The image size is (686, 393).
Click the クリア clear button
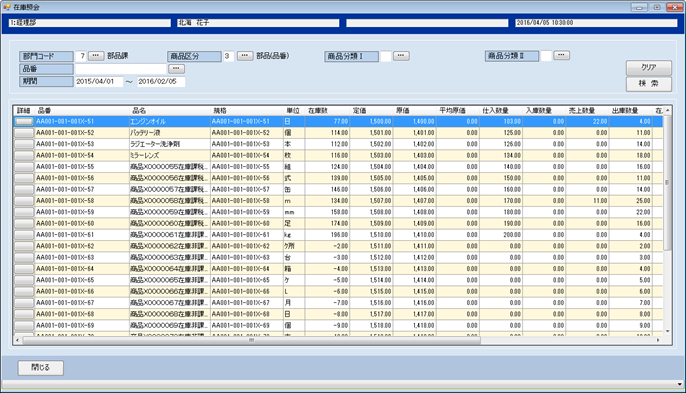pos(648,67)
